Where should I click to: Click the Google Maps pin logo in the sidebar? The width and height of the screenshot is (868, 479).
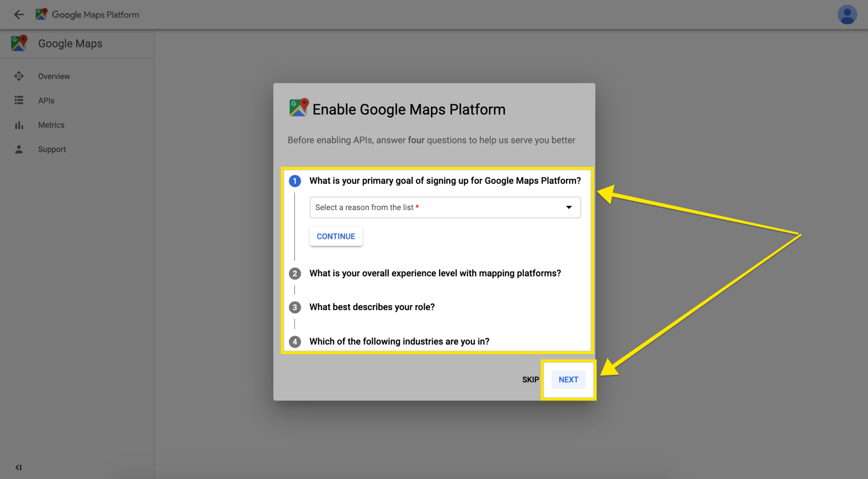point(19,43)
